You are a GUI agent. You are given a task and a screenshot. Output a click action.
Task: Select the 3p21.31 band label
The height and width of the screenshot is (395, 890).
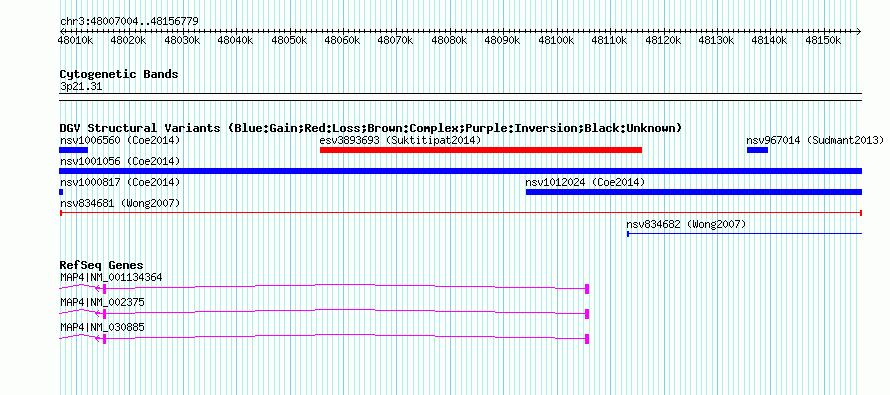pos(81,87)
